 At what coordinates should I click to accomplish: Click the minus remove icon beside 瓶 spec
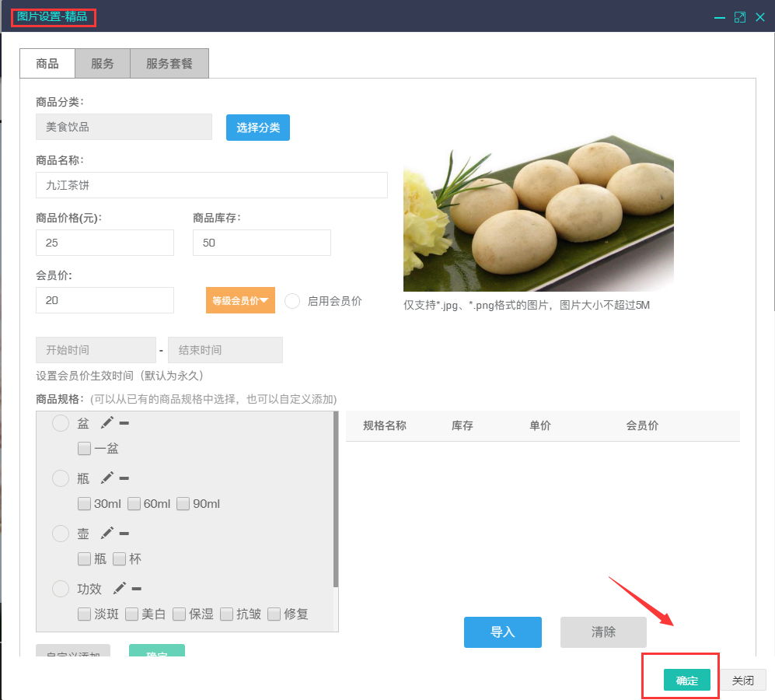pyautogui.click(x=124, y=478)
